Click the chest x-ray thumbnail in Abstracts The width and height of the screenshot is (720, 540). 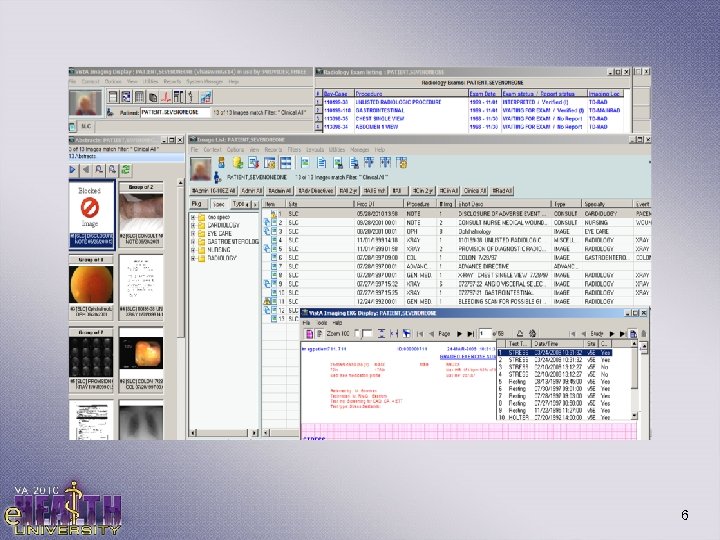click(141, 422)
